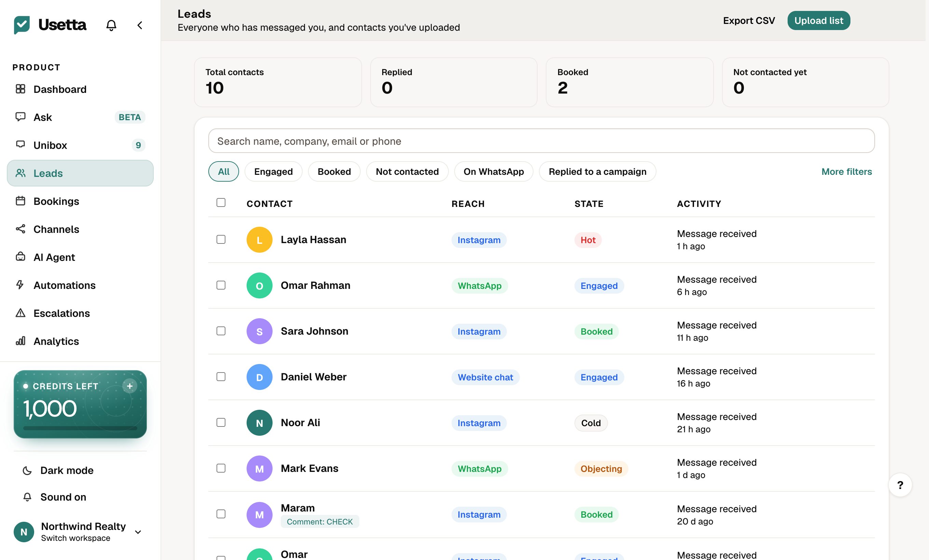Viewport: 929px width, 560px height.
Task: Click the Objecting state badge
Action: pyautogui.click(x=601, y=469)
